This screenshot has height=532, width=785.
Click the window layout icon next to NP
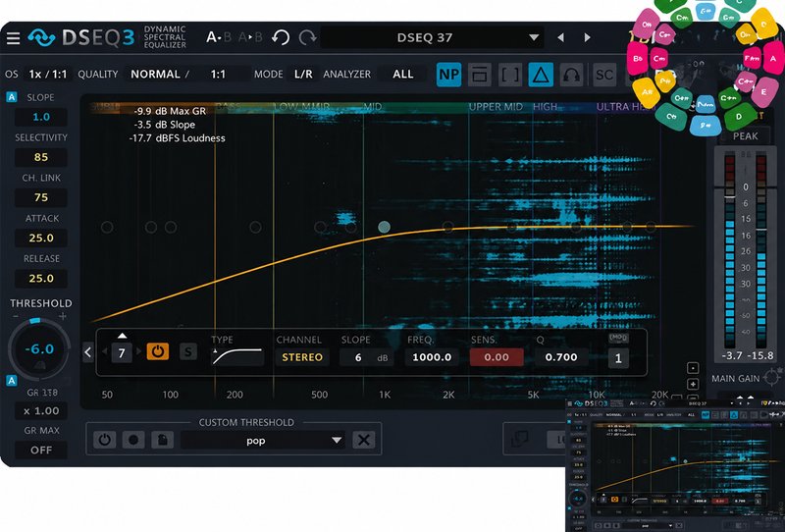click(480, 75)
